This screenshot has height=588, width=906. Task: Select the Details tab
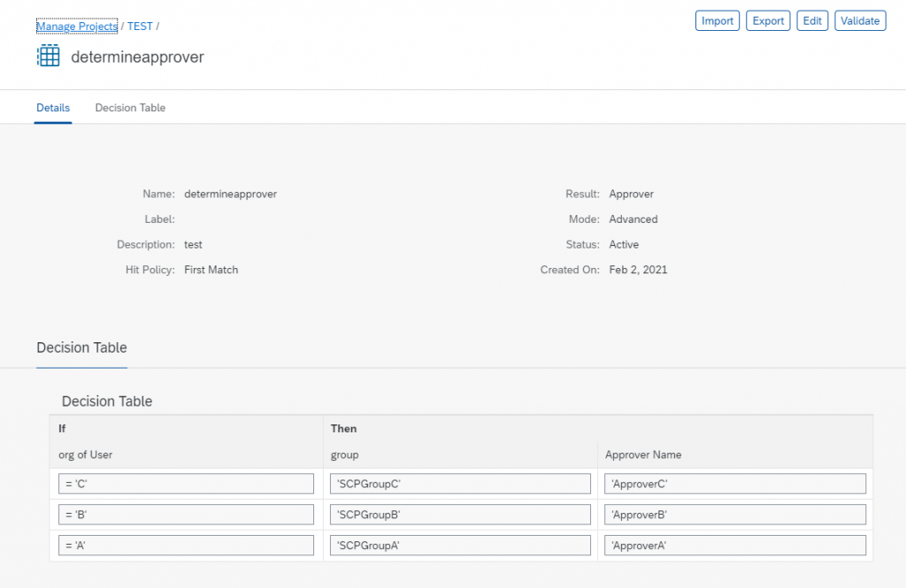pos(53,108)
